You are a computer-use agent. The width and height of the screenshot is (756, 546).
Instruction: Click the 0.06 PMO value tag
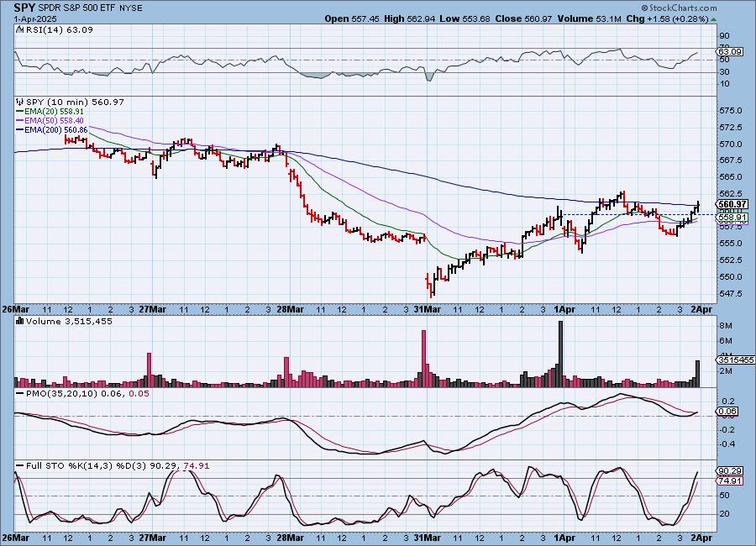point(727,412)
